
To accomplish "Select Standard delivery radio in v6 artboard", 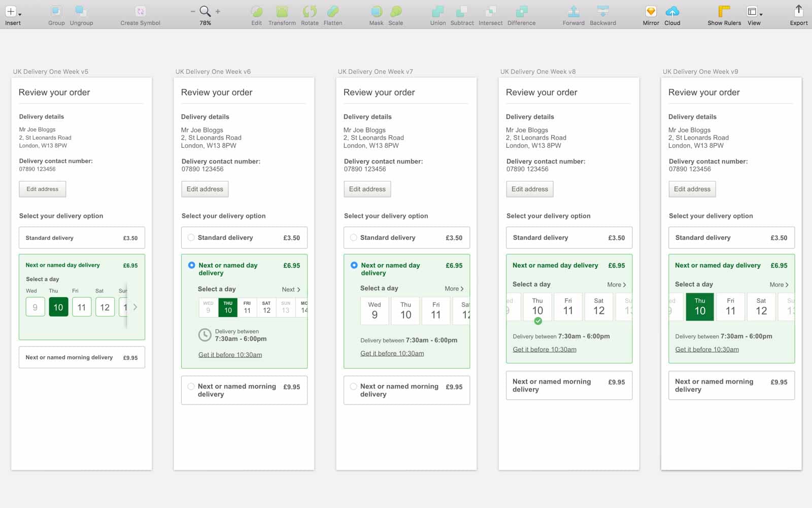I will click(191, 238).
